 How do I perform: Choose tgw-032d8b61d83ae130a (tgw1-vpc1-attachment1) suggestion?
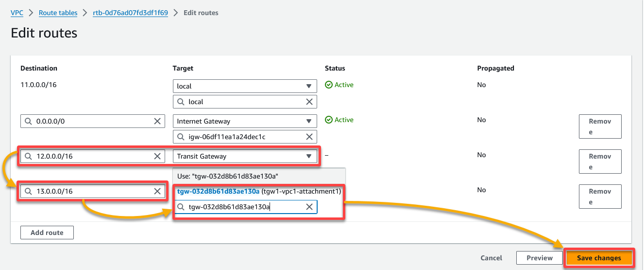259,191
